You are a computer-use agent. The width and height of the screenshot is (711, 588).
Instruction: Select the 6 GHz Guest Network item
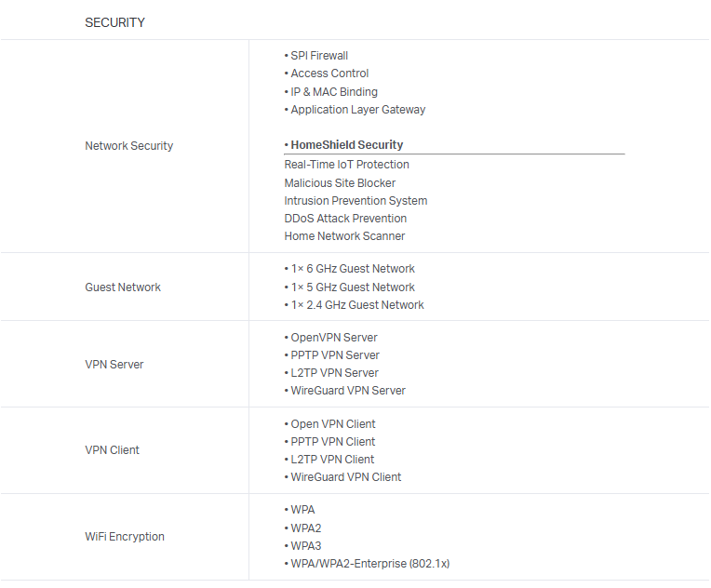tap(352, 269)
